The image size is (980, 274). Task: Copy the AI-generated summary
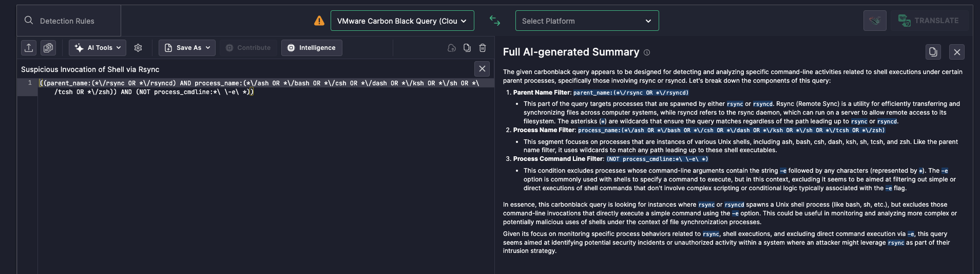tap(933, 52)
